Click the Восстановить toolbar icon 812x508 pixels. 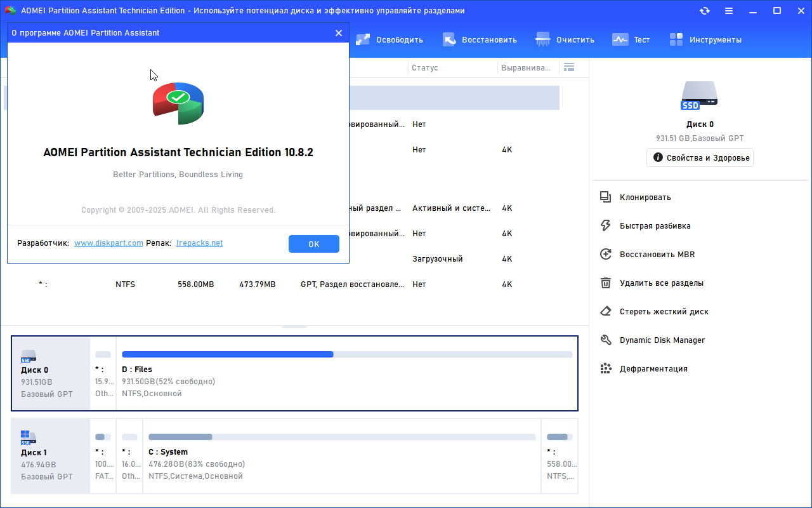coord(449,39)
